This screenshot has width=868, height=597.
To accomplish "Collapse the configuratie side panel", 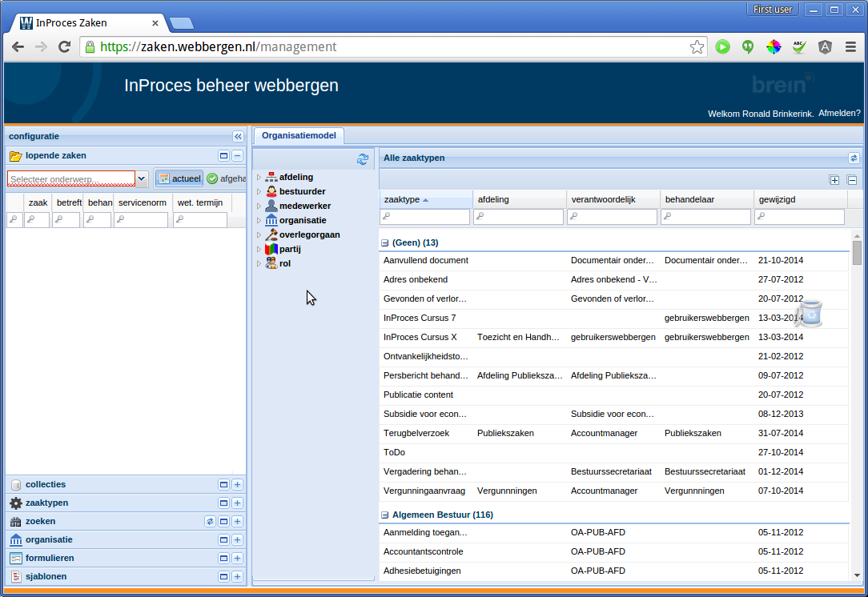I will (238, 136).
